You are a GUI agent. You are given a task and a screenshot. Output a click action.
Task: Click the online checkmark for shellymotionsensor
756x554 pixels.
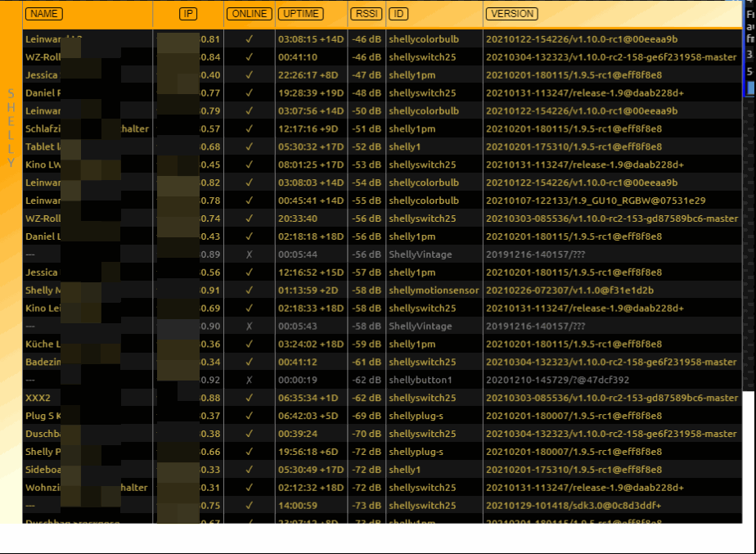[x=249, y=291]
